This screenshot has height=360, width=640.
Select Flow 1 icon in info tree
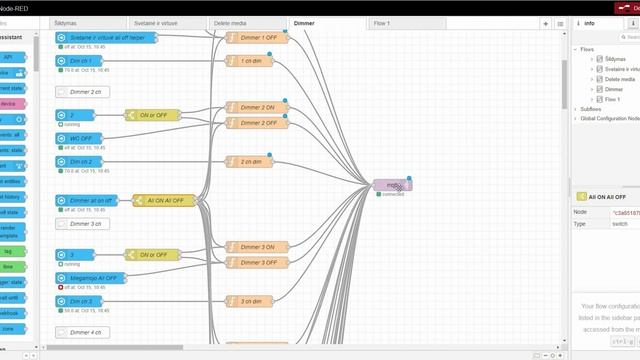[x=600, y=99]
